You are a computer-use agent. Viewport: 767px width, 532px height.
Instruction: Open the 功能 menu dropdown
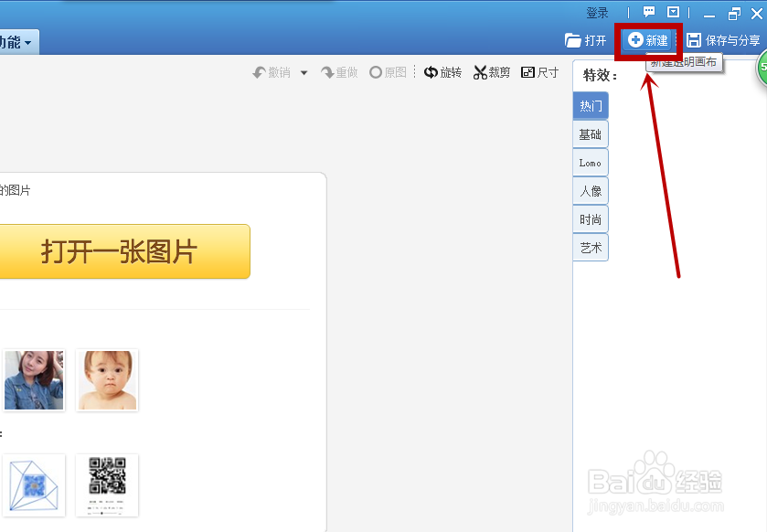coord(14,40)
